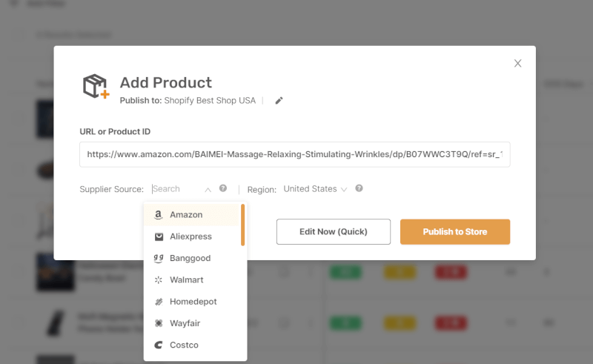
Task: Click the Amazon logo icon in list
Action: click(159, 214)
